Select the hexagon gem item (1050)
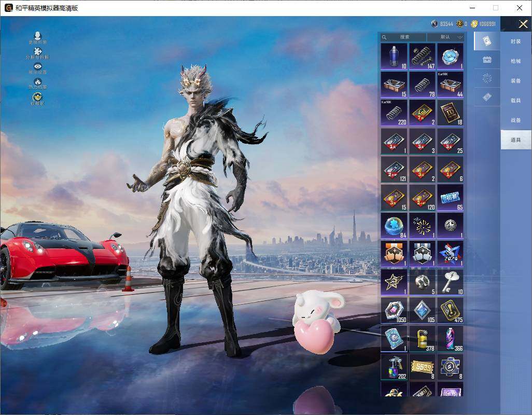This screenshot has width=532, height=415. (x=394, y=311)
